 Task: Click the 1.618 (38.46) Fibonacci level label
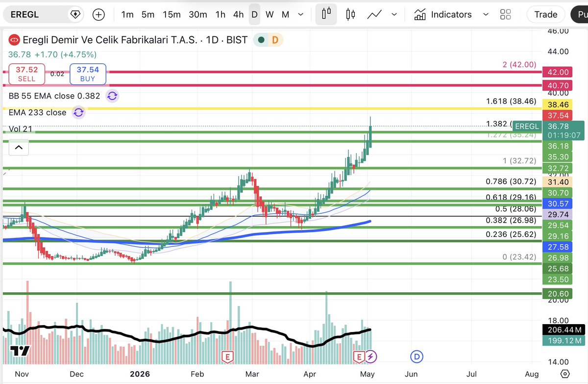coord(512,102)
